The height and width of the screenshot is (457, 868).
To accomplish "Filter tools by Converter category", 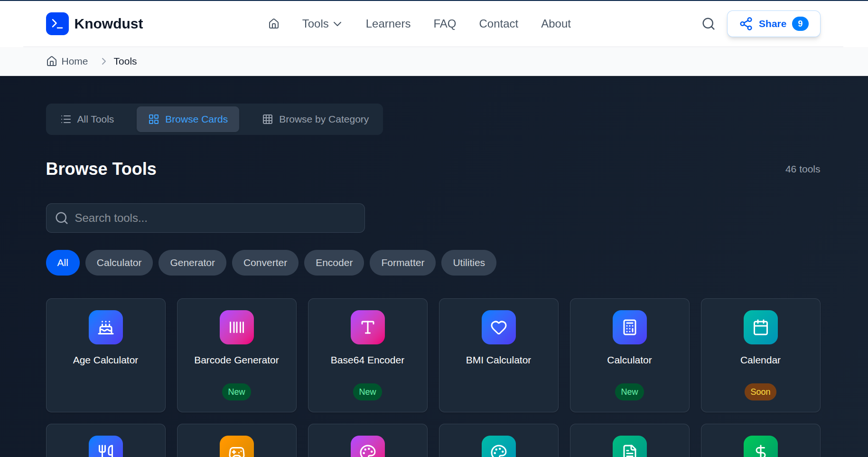I will point(265,263).
